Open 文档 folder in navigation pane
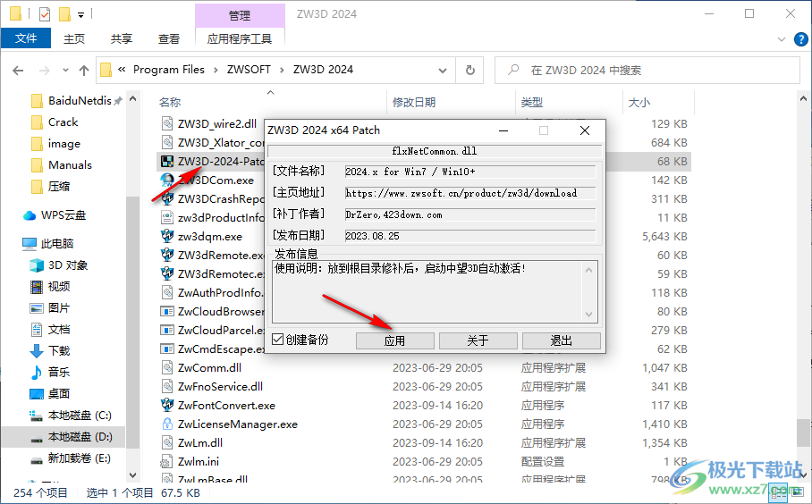812x504 pixels. click(58, 330)
